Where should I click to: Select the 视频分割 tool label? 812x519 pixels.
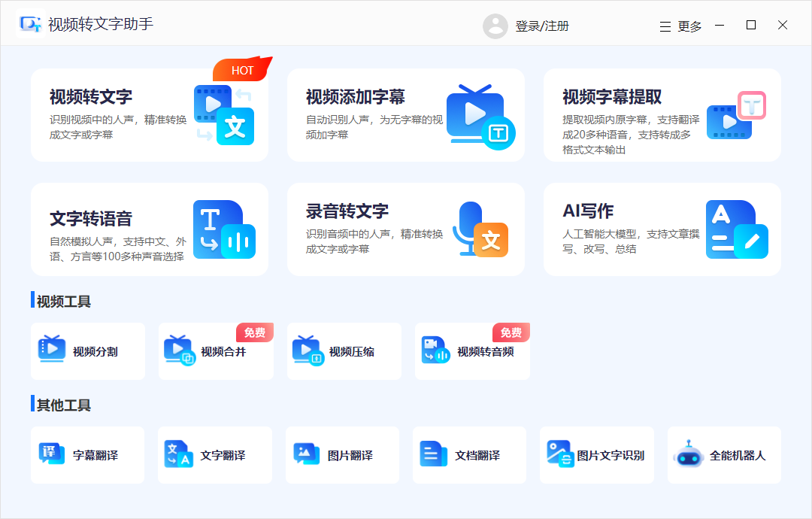(x=95, y=352)
